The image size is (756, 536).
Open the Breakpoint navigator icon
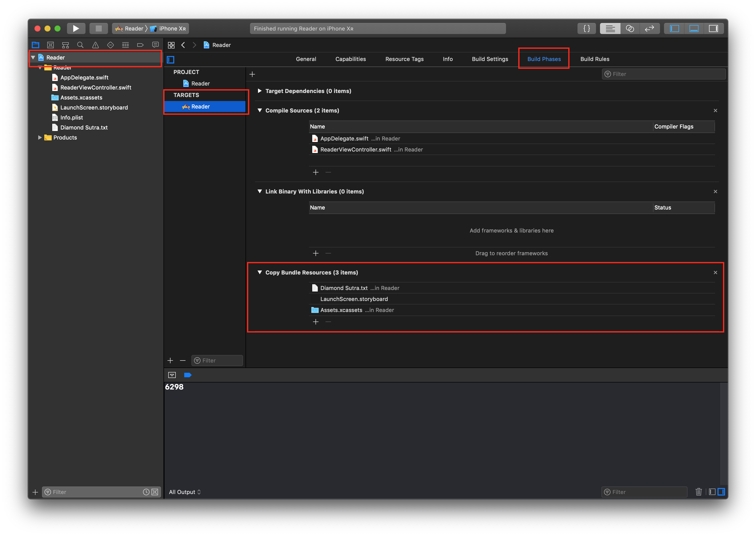click(x=140, y=45)
